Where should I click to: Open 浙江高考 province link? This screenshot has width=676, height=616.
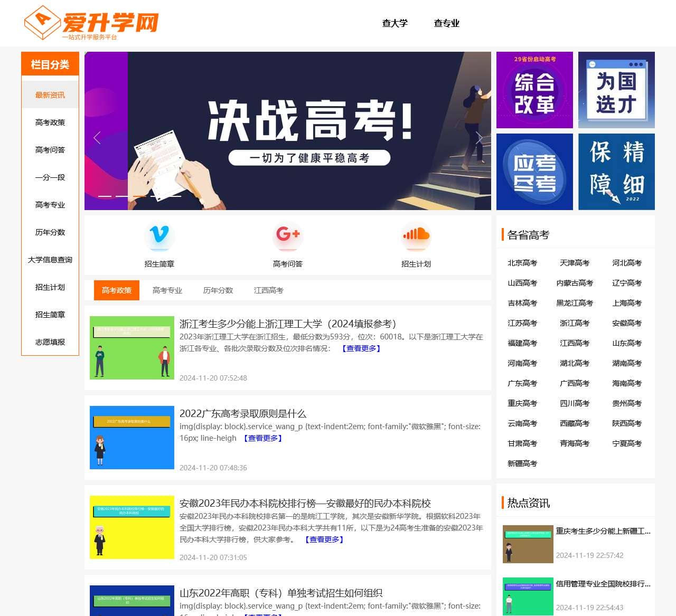[x=575, y=323]
